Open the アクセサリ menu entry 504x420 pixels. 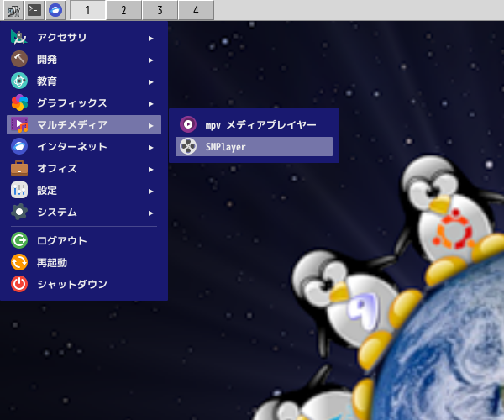pyautogui.click(x=84, y=38)
